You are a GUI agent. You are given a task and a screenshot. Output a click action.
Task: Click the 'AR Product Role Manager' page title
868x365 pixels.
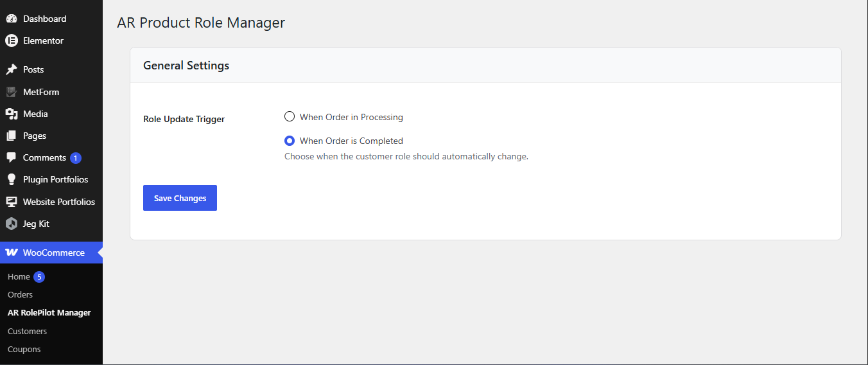click(x=201, y=23)
